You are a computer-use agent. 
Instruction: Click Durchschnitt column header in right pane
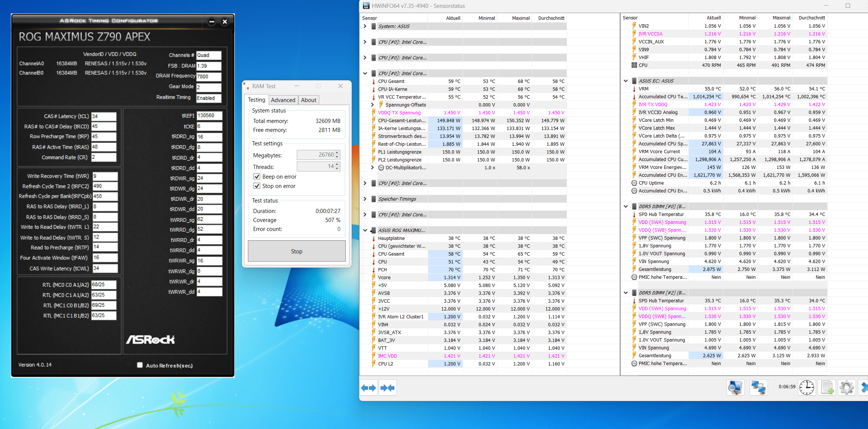(x=810, y=18)
